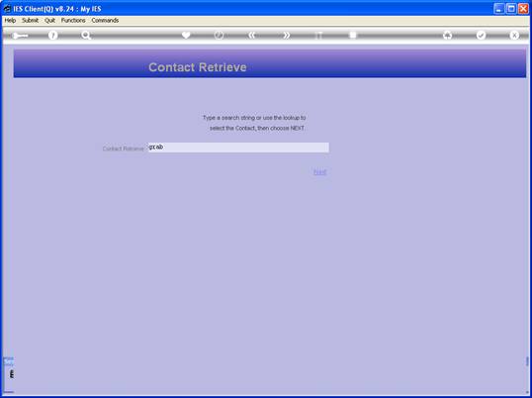Open the Commands menu
Screen dimensions: 532x398
105,21
